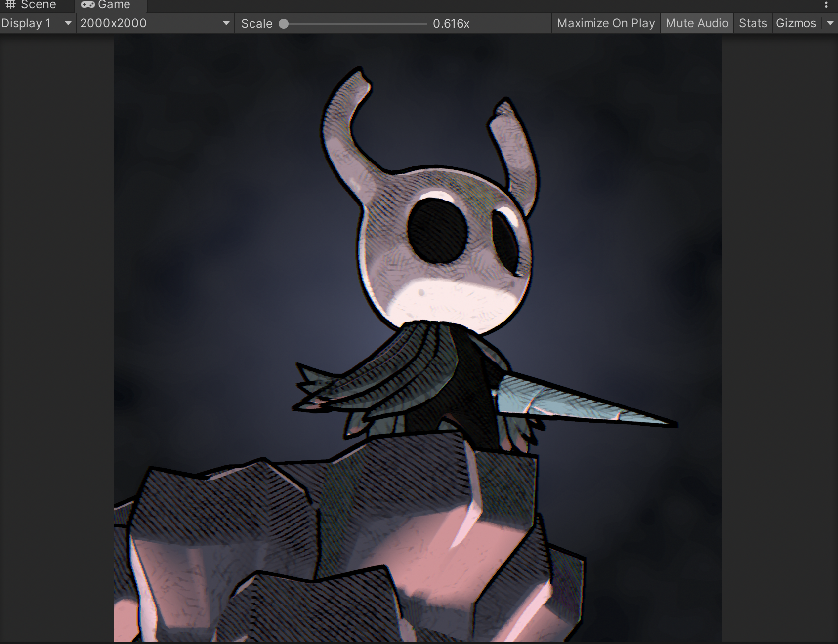Click the Gizmos button
Image resolution: width=838 pixels, height=644 pixels.
point(796,23)
